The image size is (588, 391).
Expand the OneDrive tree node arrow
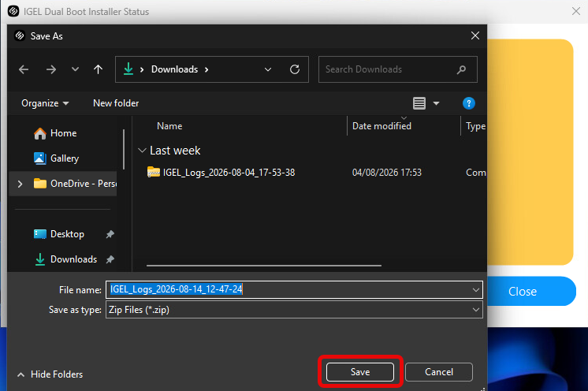click(x=20, y=184)
